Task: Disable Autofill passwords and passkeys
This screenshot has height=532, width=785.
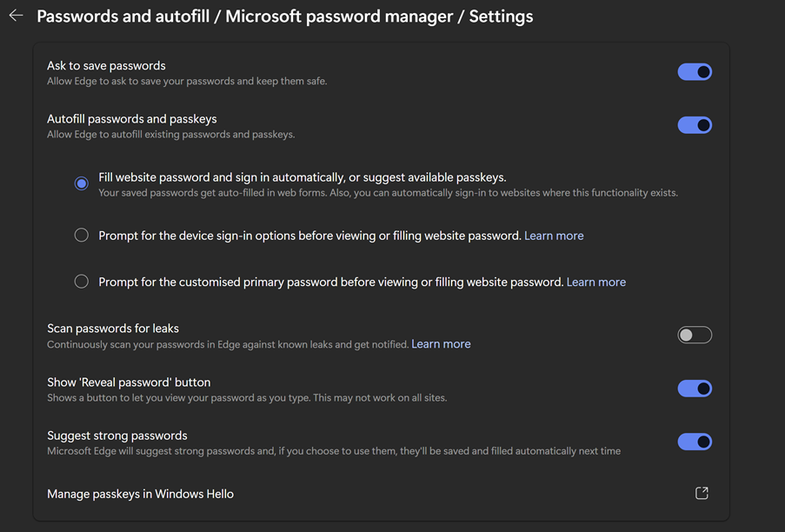Action: pyautogui.click(x=694, y=124)
